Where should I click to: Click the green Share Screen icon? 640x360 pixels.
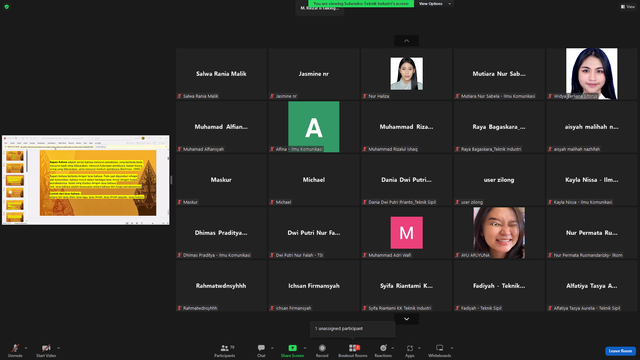click(293, 348)
